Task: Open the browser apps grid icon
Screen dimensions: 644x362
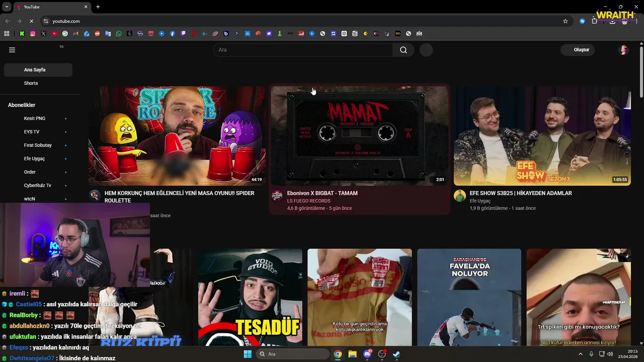Action: 7,34
